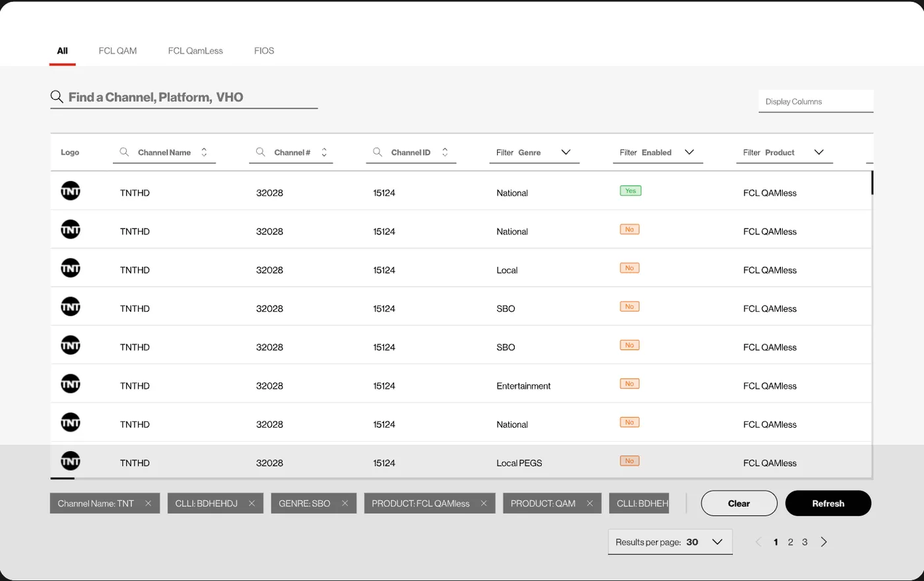
Task: Remove the CLLI: BDHEHDJ filter chip
Action: point(251,504)
